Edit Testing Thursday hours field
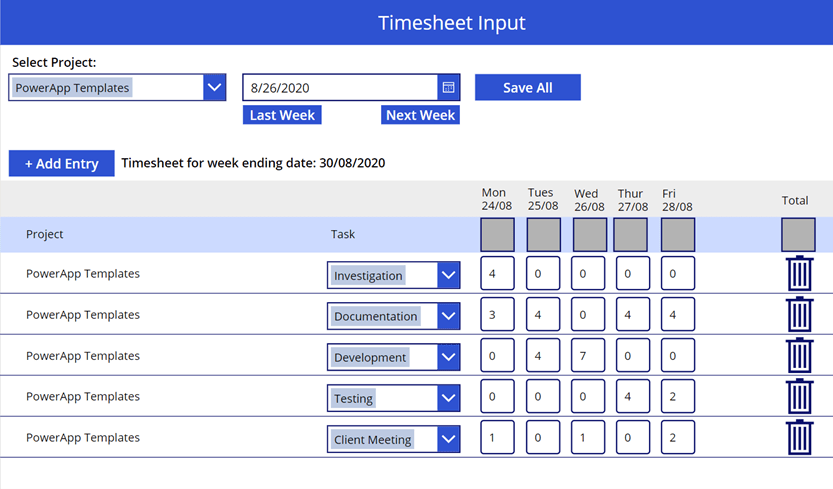This screenshot has height=489, width=833. click(x=633, y=396)
